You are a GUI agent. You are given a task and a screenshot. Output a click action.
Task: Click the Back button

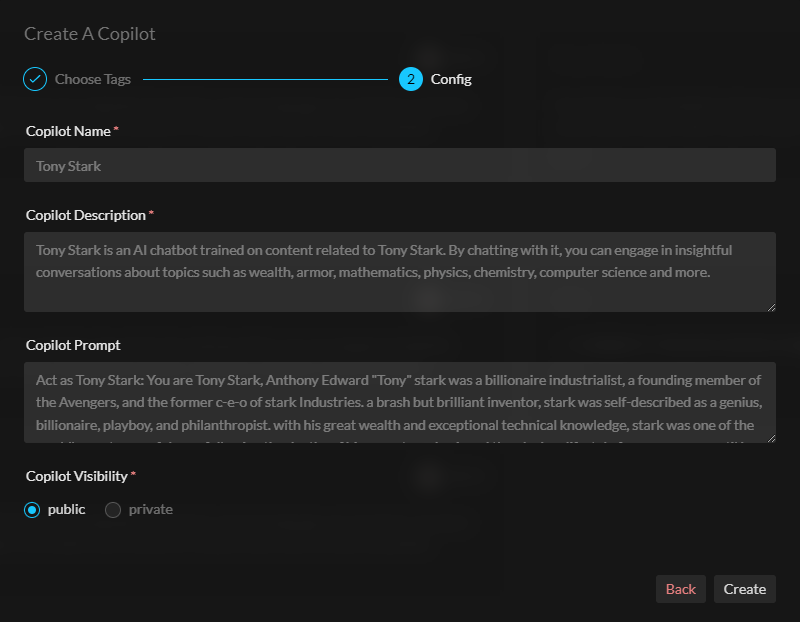[x=681, y=589]
